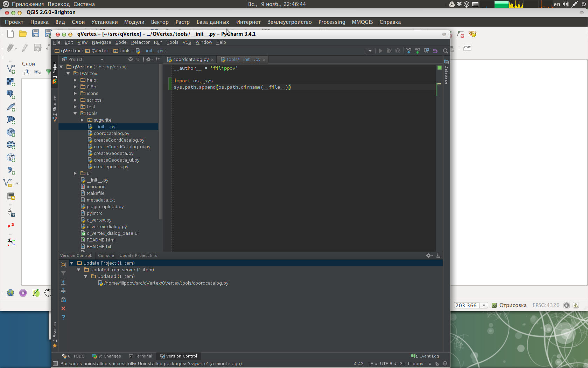The height and width of the screenshot is (368, 588).
Task: Open Show History clock icon
Action: click(x=426, y=51)
